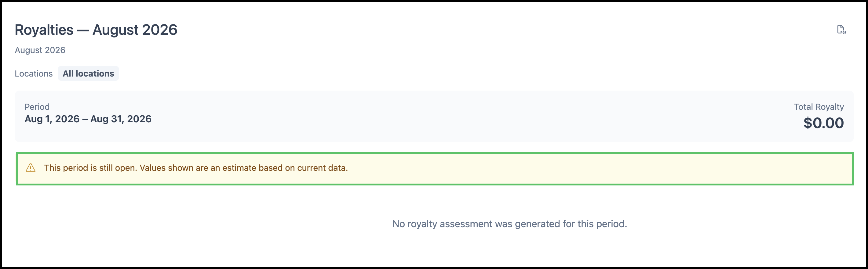Viewport: 868px width, 269px height.
Task: Click the word Royalties in the title
Action: coord(44,30)
